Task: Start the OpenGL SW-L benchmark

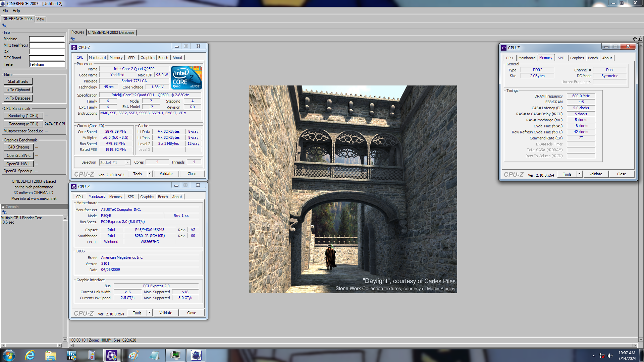Action: 18,156
